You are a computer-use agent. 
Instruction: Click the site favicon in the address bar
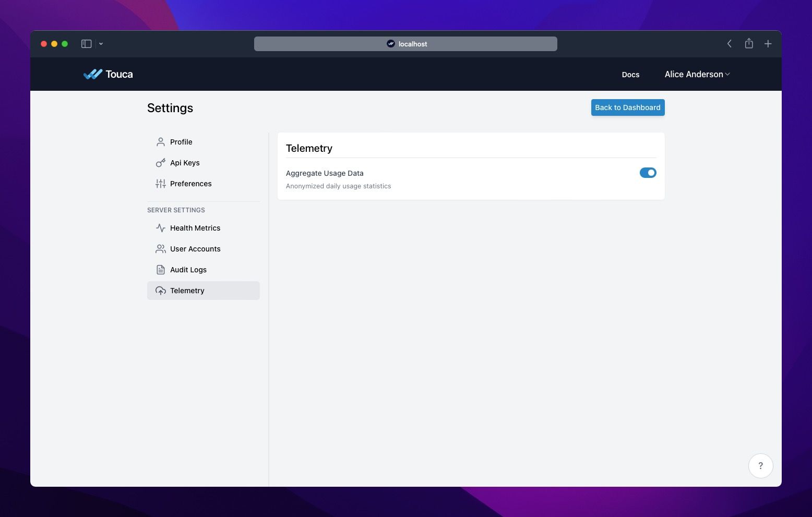tap(390, 44)
